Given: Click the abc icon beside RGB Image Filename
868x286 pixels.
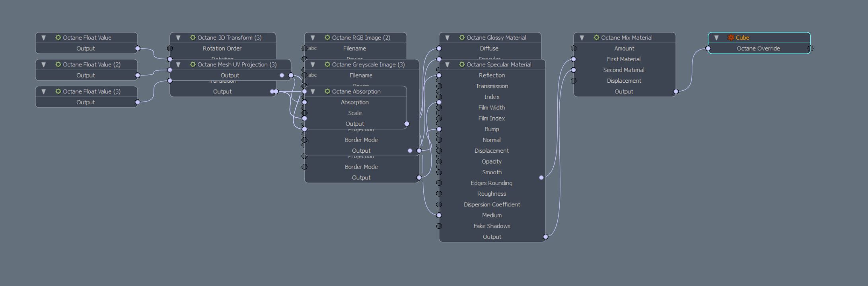Looking at the screenshot, I should [313, 48].
